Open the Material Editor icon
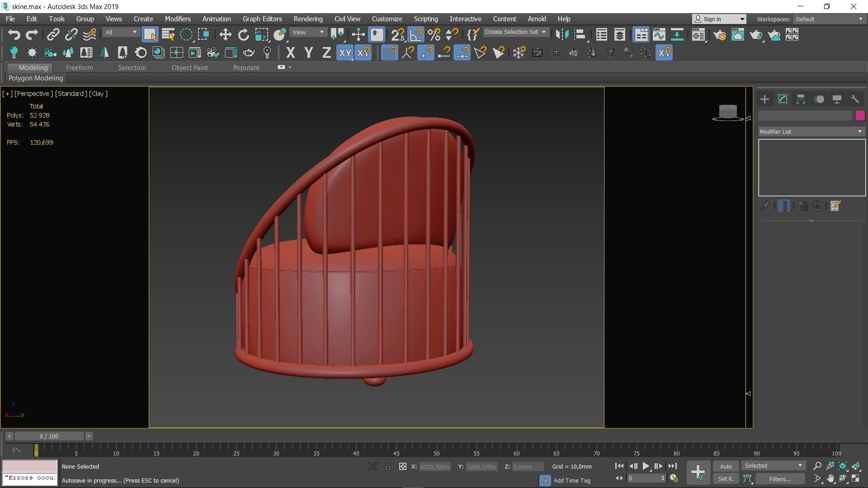The image size is (868, 488). point(698,35)
